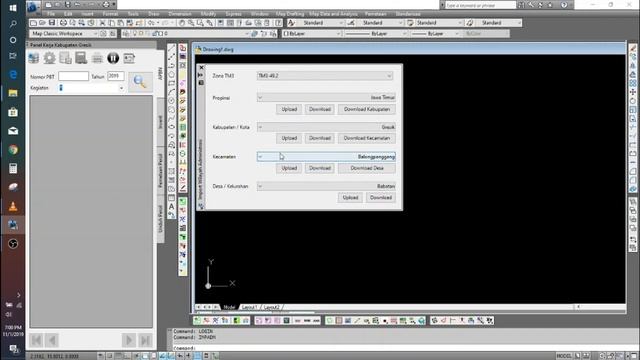Select the Multiline Text A tool
This screenshot has width=640, height=360.
click(171, 207)
